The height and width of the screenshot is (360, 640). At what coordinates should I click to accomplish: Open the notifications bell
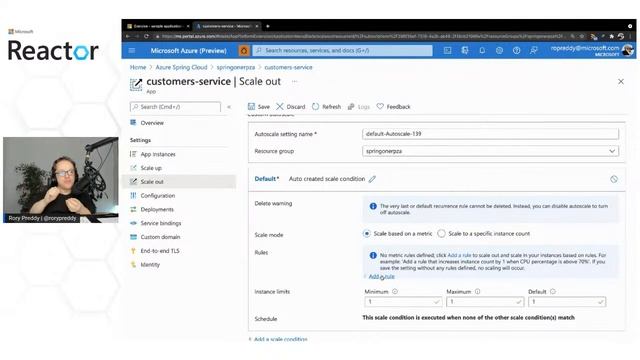point(482,51)
